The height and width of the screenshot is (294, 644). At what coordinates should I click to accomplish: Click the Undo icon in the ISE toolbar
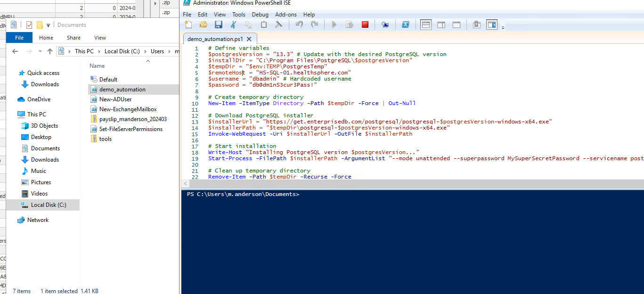[299, 24]
